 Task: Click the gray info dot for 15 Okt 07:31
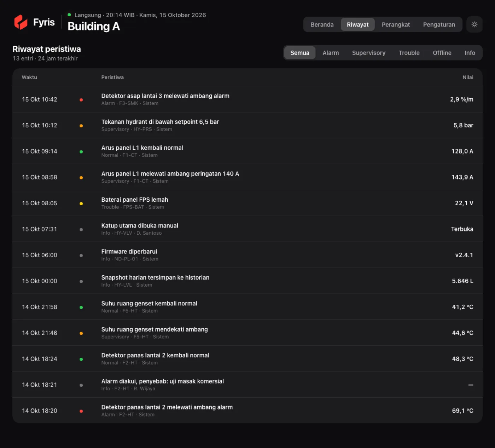click(81, 230)
